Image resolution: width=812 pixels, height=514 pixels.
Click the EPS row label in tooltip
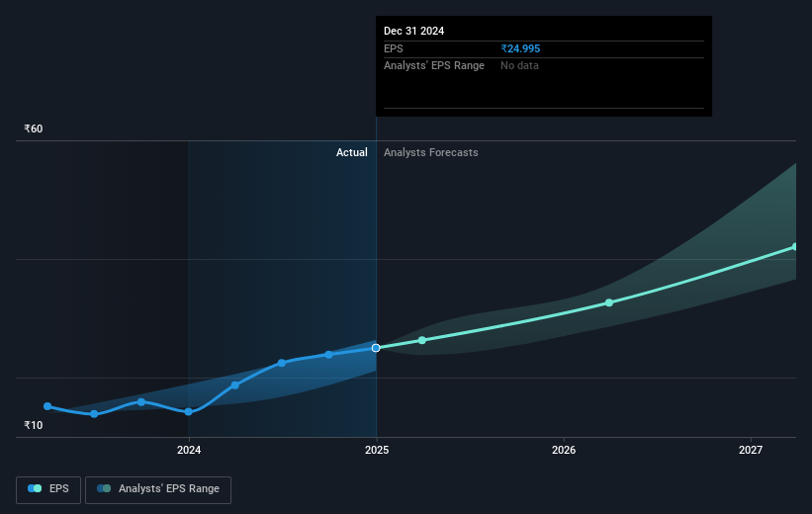[x=393, y=48]
